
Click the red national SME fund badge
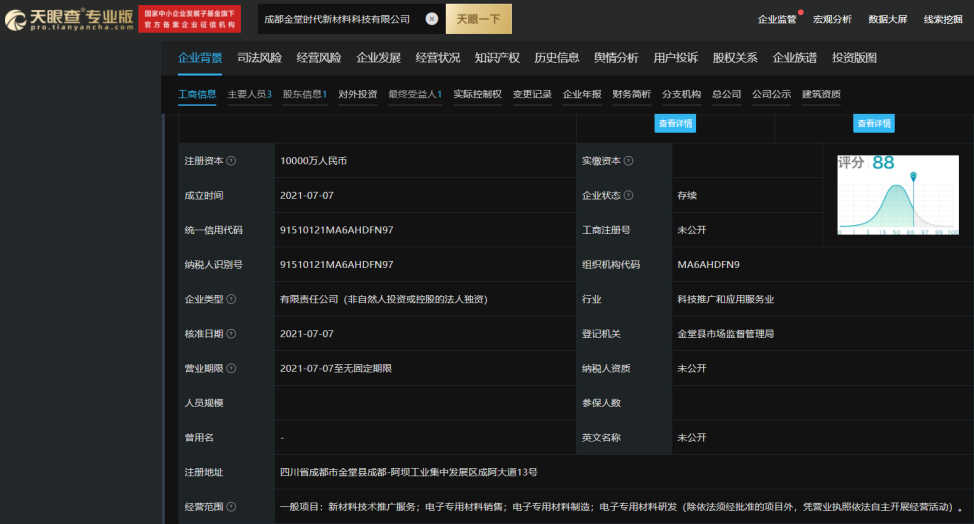pyautogui.click(x=189, y=19)
